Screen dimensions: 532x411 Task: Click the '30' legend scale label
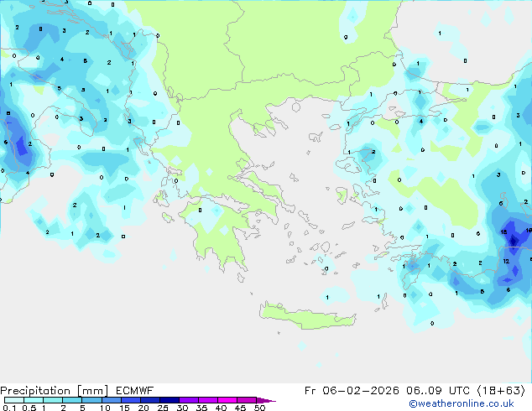click(x=182, y=408)
